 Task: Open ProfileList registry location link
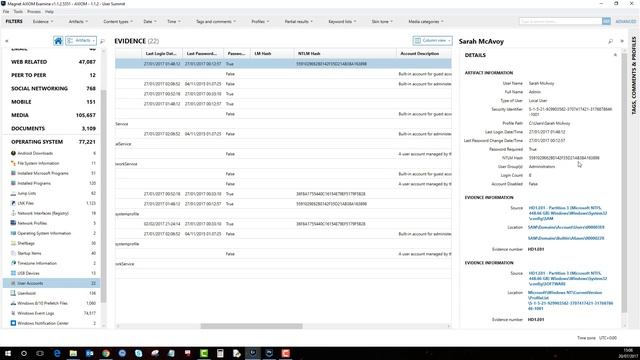(570, 300)
